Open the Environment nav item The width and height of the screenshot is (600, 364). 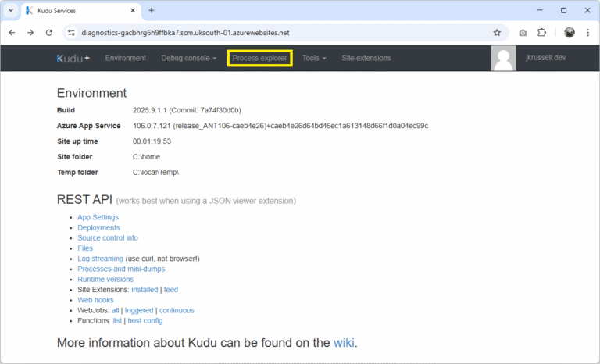126,58
